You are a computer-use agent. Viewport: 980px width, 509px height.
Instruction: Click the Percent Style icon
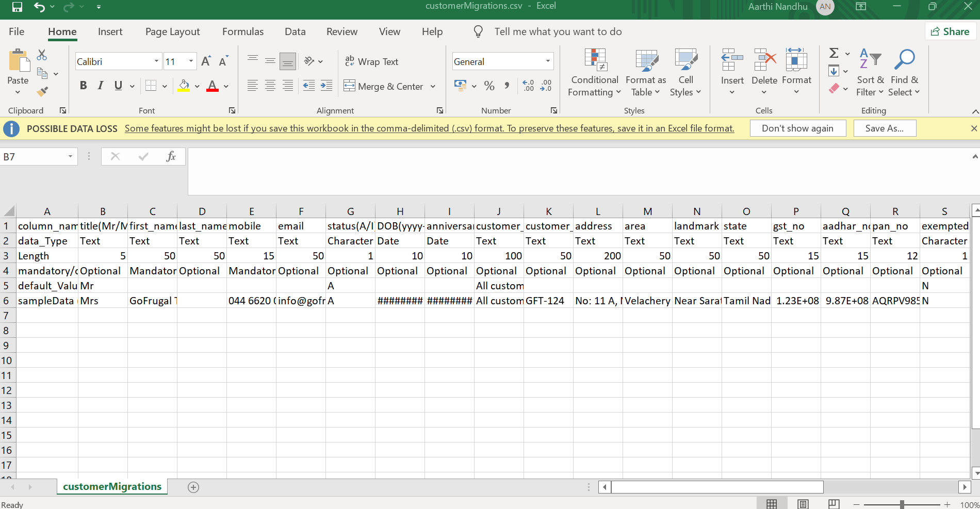click(489, 86)
